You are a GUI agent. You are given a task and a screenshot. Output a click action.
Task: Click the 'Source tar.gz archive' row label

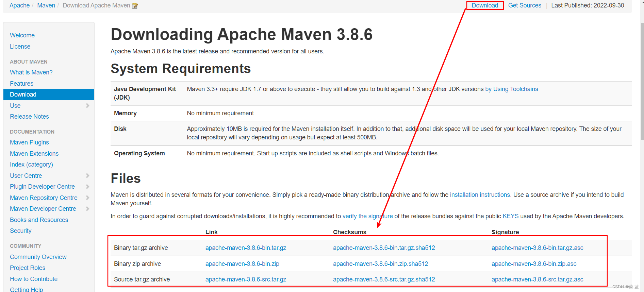tap(142, 279)
